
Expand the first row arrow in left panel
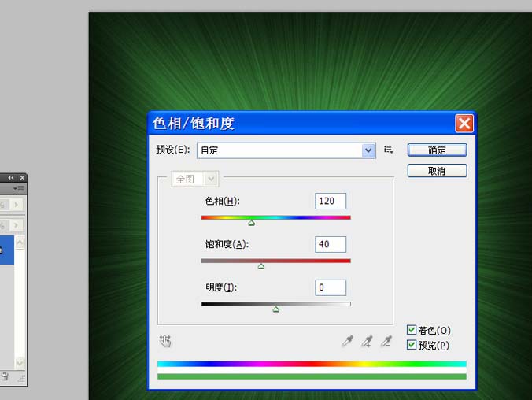tap(16, 205)
